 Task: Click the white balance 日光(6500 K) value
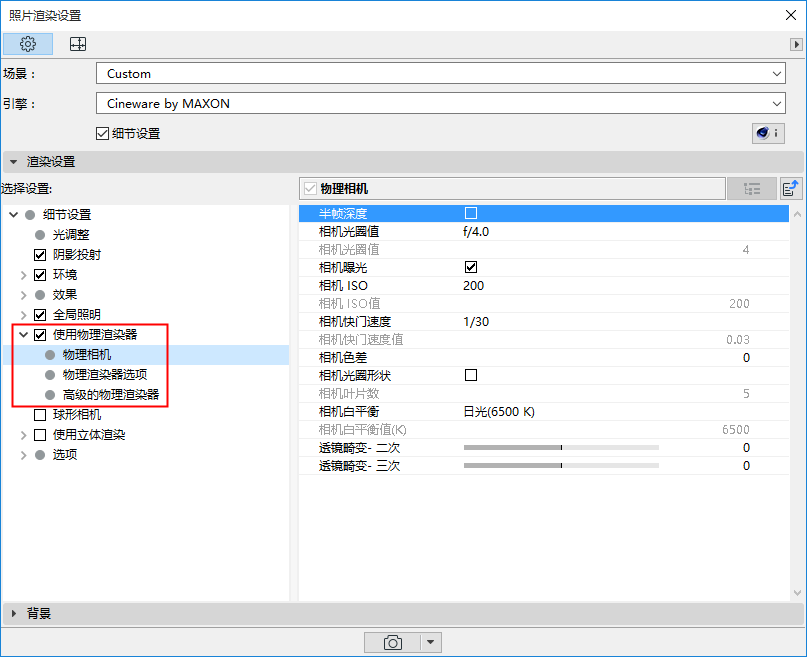tap(499, 412)
